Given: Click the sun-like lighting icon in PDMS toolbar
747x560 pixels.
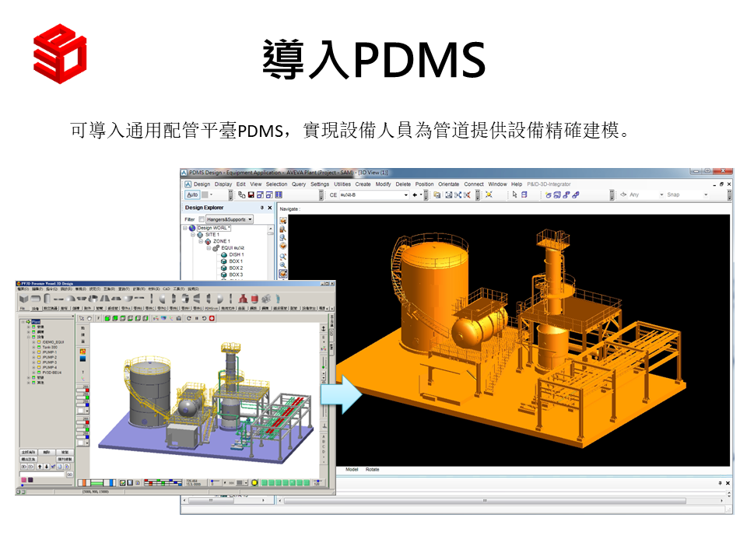Looking at the screenshot, I should (x=489, y=194).
